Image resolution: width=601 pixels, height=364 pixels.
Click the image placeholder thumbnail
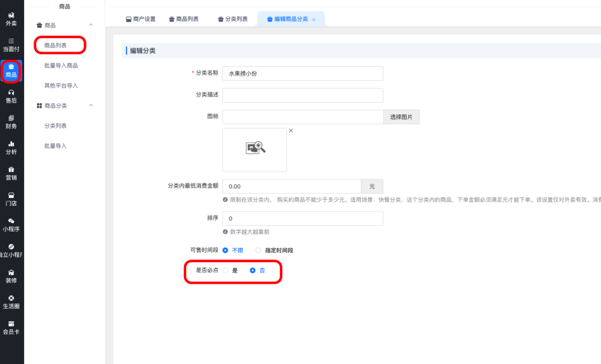(x=255, y=150)
